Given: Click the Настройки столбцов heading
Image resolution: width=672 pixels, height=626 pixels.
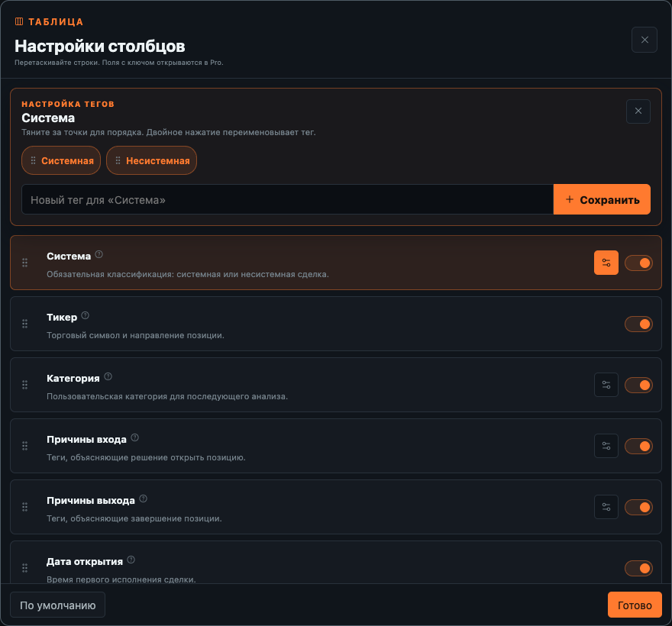Looking at the screenshot, I should pos(100,46).
